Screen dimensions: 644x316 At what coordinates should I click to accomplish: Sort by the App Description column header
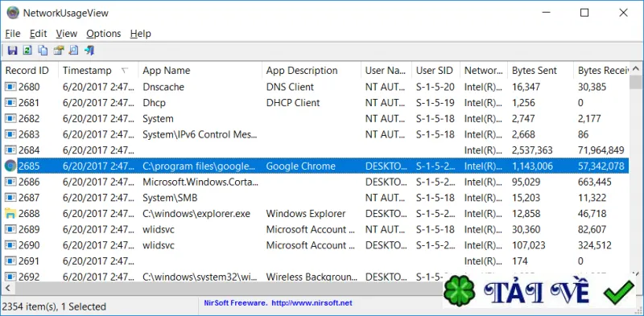(x=312, y=71)
